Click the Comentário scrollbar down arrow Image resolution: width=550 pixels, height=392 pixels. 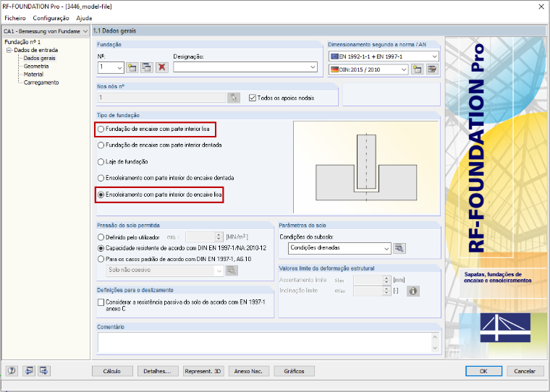[x=436, y=348]
